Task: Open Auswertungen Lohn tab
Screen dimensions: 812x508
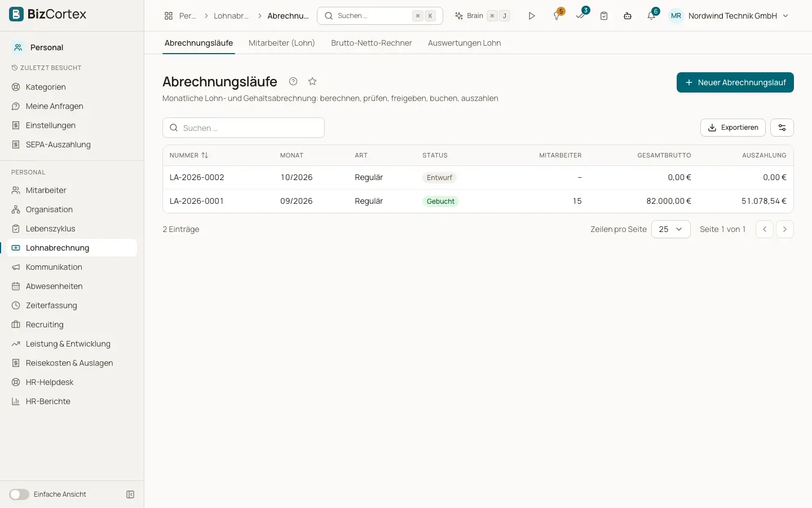Action: coord(464,43)
